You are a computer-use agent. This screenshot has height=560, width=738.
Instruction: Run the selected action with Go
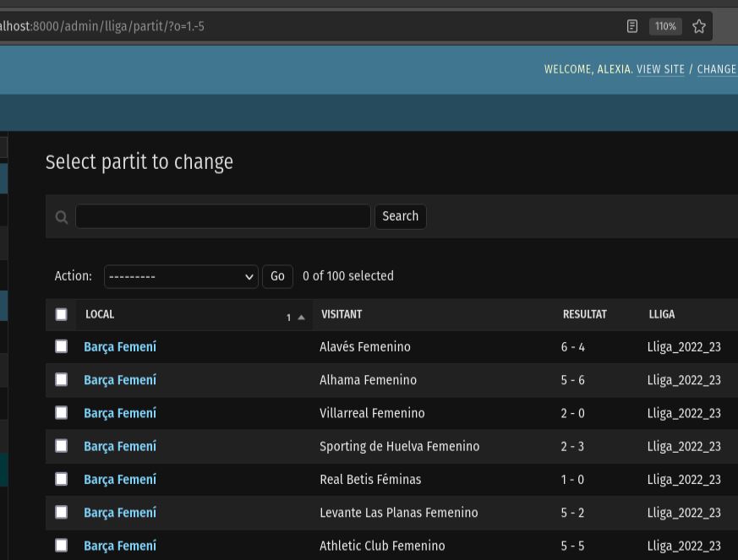tap(277, 276)
